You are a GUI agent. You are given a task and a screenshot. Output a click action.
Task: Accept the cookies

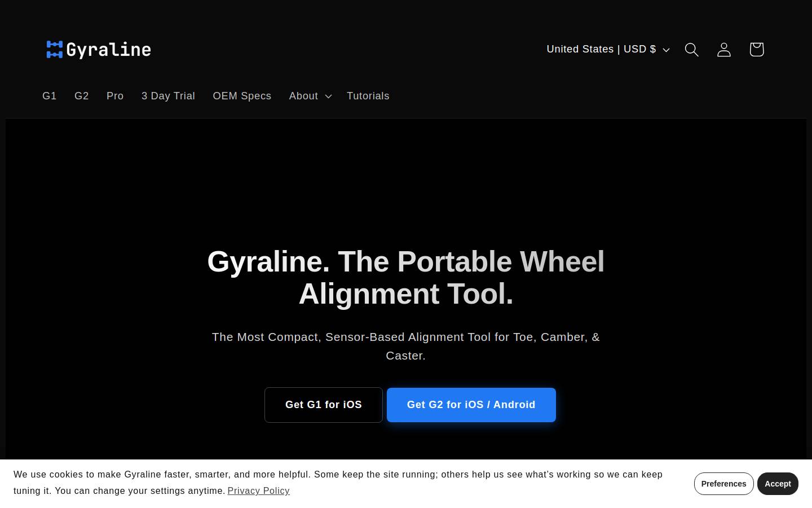778,484
